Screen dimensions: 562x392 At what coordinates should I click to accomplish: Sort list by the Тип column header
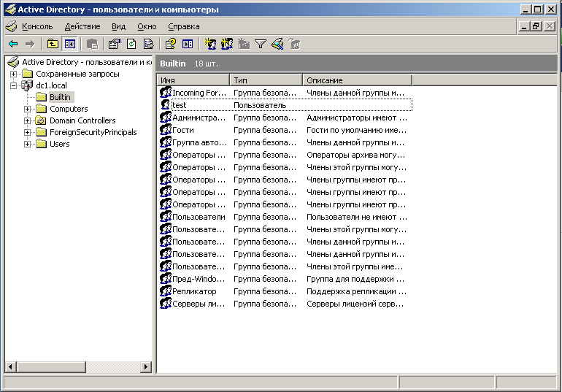pyautogui.click(x=266, y=80)
